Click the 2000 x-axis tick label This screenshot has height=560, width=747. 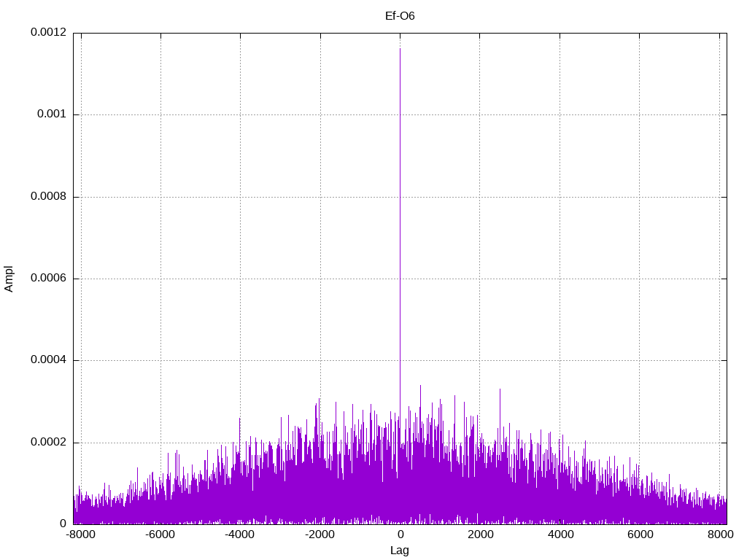pyautogui.click(x=480, y=534)
